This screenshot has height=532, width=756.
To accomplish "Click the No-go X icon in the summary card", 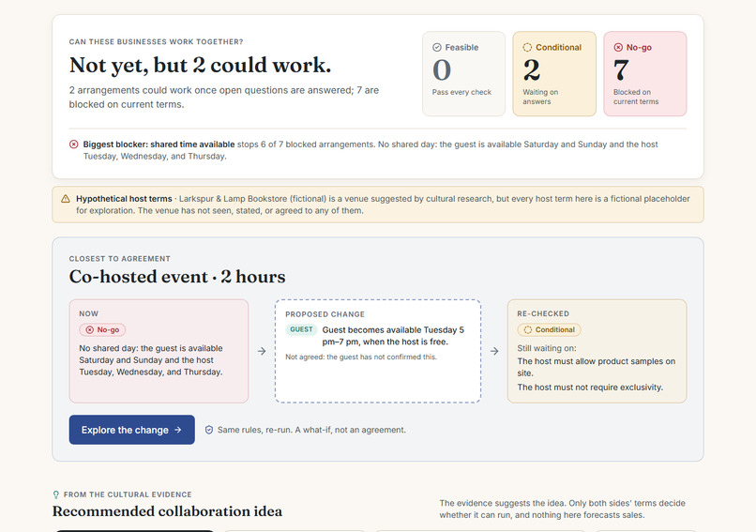I will coord(618,47).
